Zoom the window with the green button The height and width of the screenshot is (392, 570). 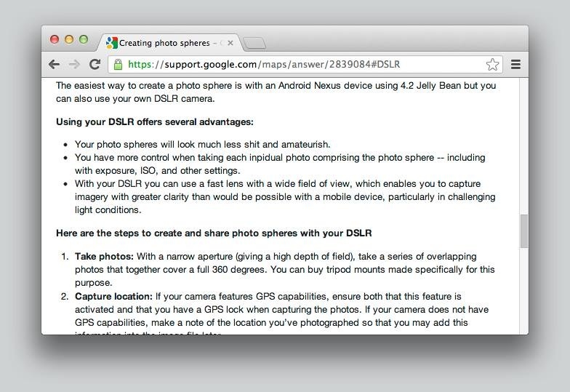(x=84, y=39)
